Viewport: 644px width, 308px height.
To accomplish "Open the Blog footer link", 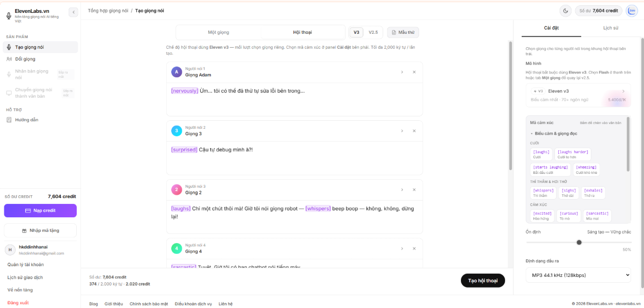I will pyautogui.click(x=93, y=304).
